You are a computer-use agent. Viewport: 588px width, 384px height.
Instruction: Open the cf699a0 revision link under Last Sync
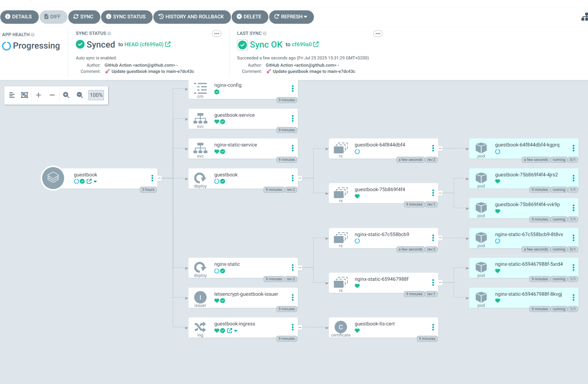click(x=302, y=44)
